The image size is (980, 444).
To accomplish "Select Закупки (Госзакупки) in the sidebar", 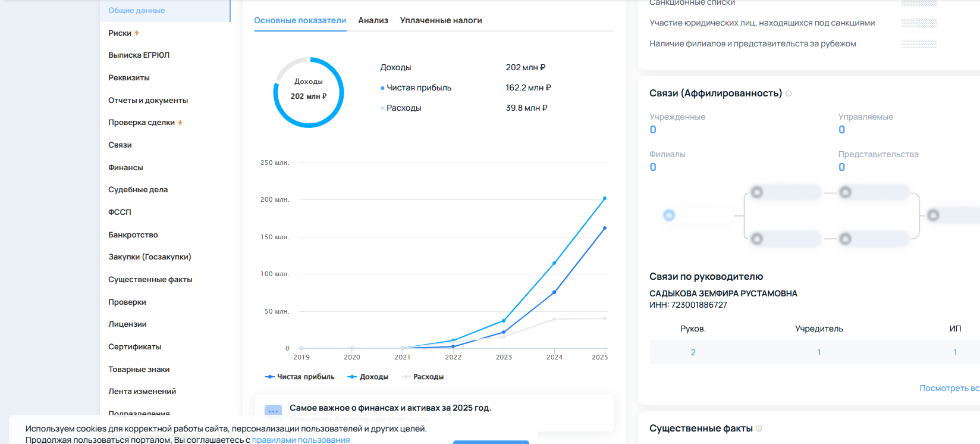I will (x=149, y=257).
